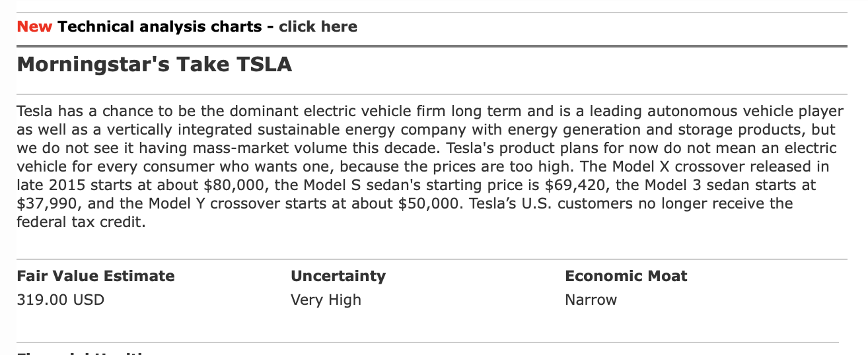Click the "$37,990" Model 3 price

(48, 204)
